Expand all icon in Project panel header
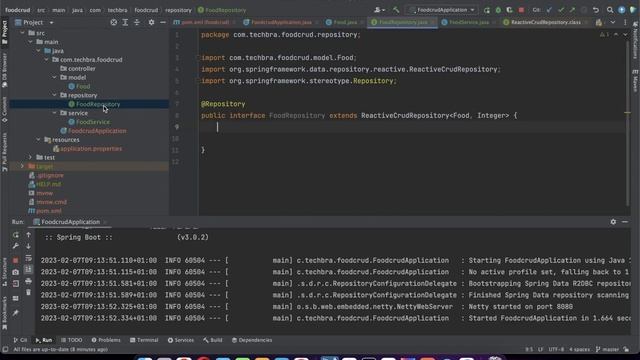Screen dimensions: 640x360 tap(125, 22)
